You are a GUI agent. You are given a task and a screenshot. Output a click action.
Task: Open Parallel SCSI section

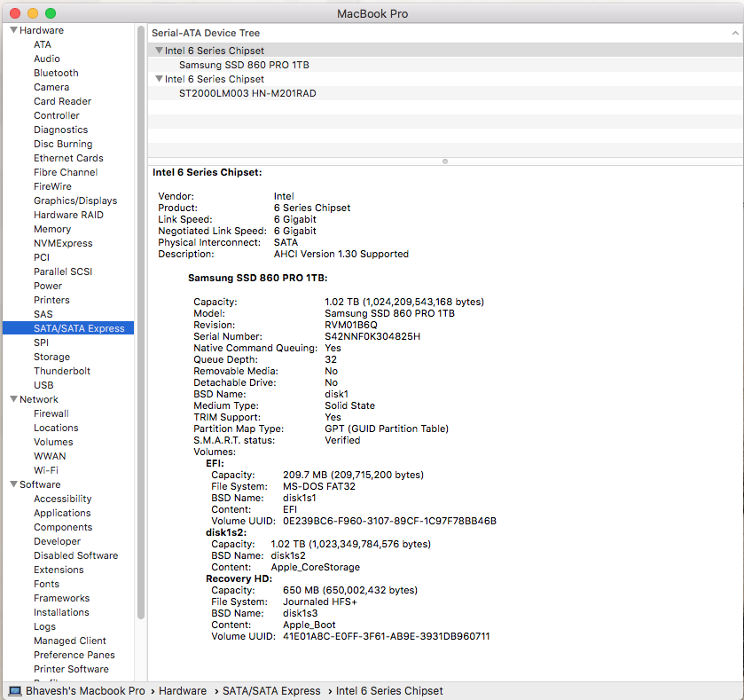(x=63, y=271)
